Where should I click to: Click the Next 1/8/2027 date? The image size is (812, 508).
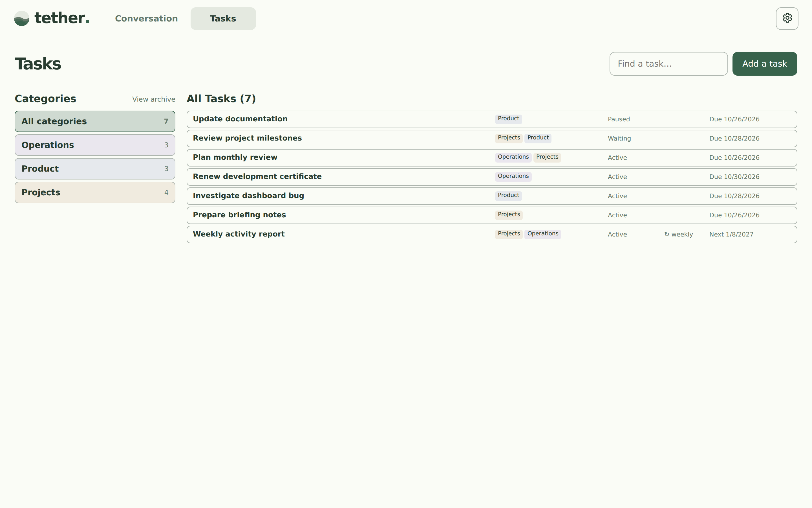pyautogui.click(x=731, y=235)
